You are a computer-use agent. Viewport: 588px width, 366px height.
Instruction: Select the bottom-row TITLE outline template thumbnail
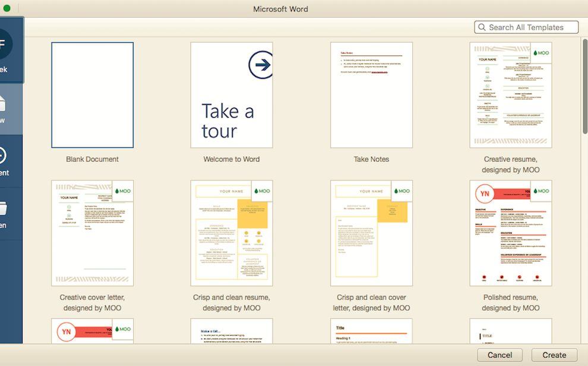(511, 331)
